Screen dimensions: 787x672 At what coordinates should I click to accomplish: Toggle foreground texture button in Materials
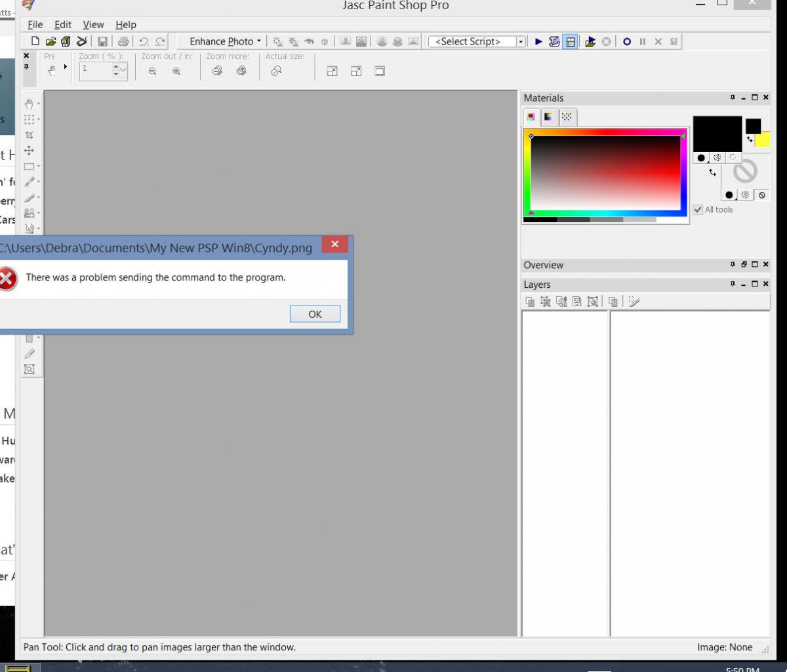717,158
